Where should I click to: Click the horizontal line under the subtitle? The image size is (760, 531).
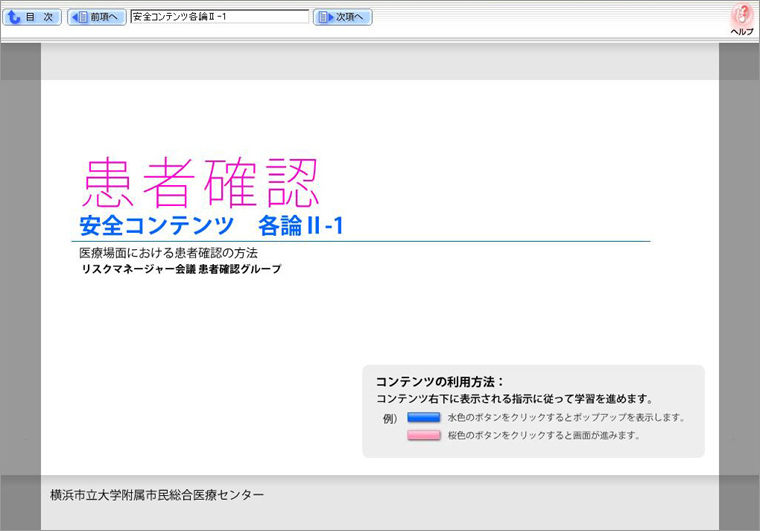point(360,241)
